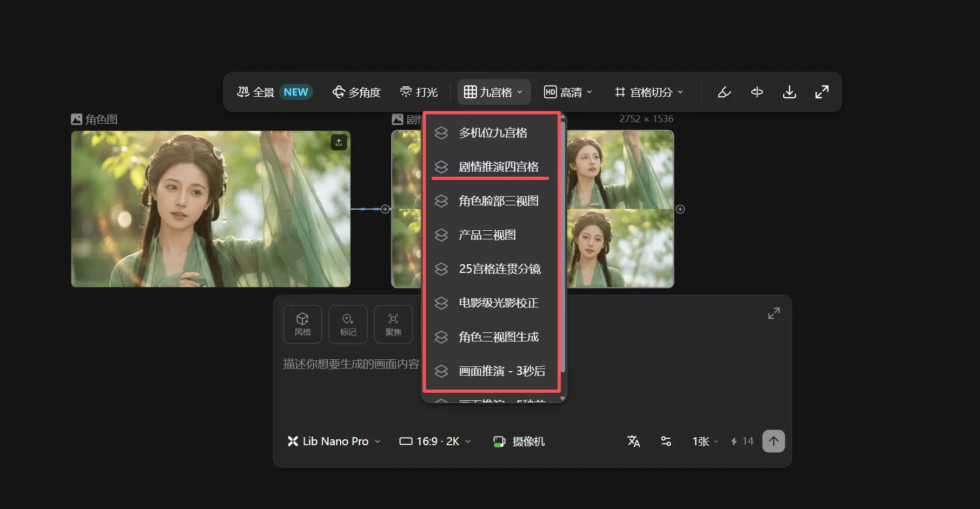Click the NEW badge beside 全景
980x509 pixels.
pos(296,92)
